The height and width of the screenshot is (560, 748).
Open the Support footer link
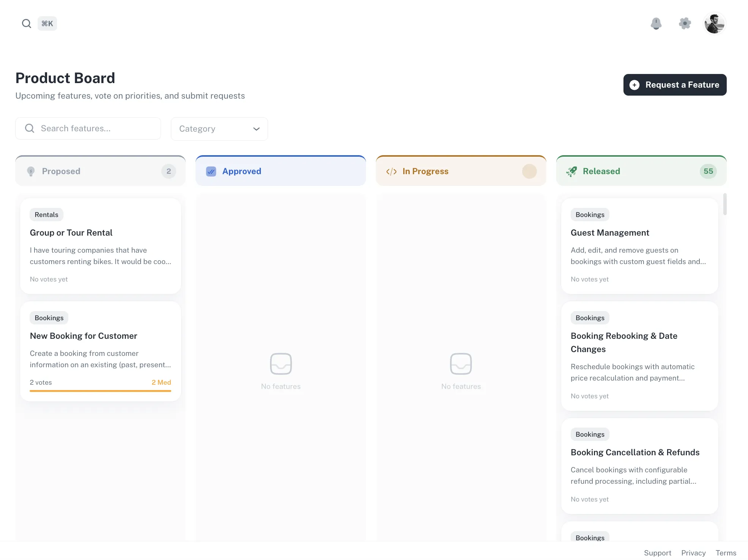tap(657, 553)
